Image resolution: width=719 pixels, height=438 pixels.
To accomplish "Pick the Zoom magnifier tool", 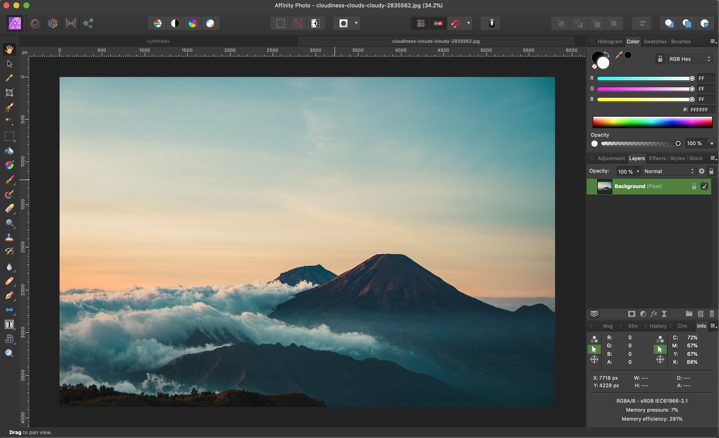I will click(9, 354).
